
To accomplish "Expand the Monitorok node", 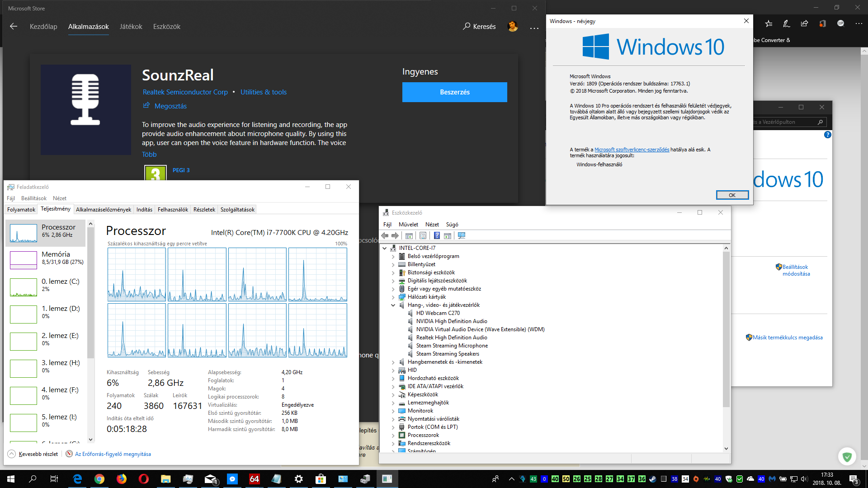I will pos(393,411).
